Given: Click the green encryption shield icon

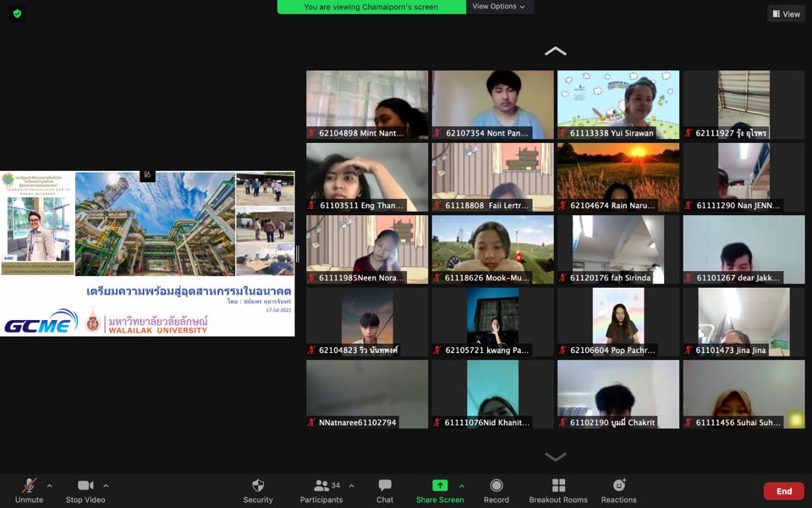Looking at the screenshot, I should [17, 14].
